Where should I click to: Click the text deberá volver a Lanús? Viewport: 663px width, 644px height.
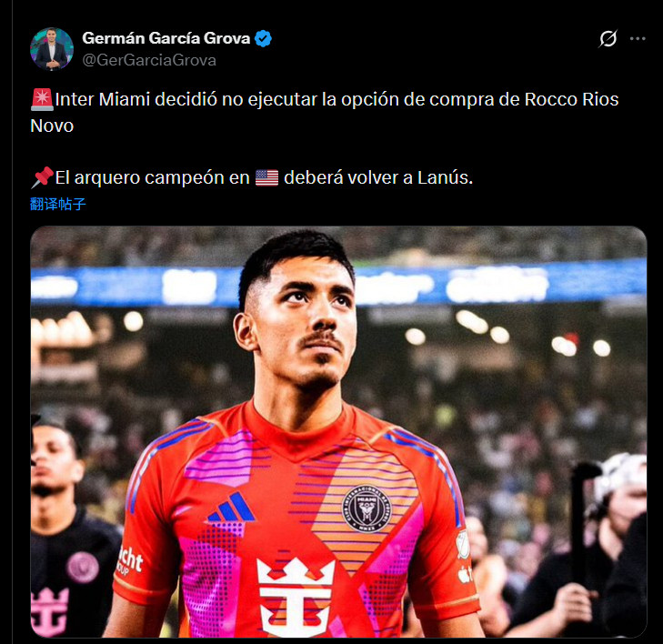[x=378, y=177]
